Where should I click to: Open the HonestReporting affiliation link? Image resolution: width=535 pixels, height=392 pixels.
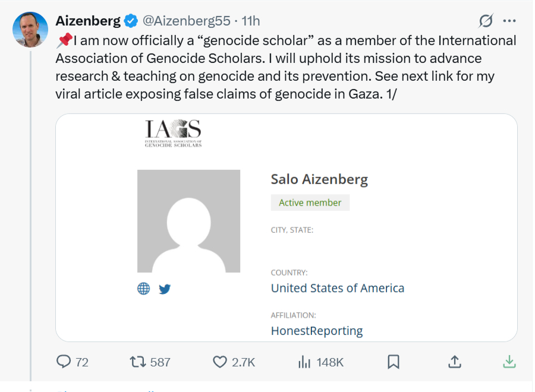[316, 331]
